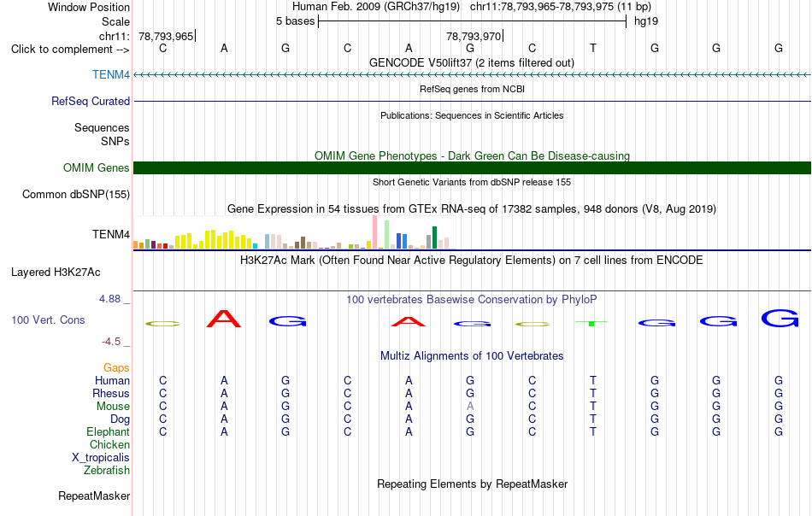Click the T in the Dog alignment row
Image resolution: width=812 pixels, height=516 pixels.
(593, 419)
